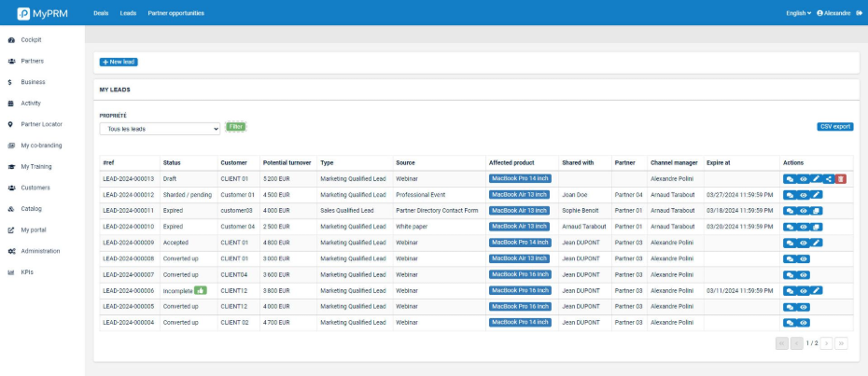Go to Deals in top navigation
This screenshot has width=868, height=376.
pyautogui.click(x=101, y=13)
